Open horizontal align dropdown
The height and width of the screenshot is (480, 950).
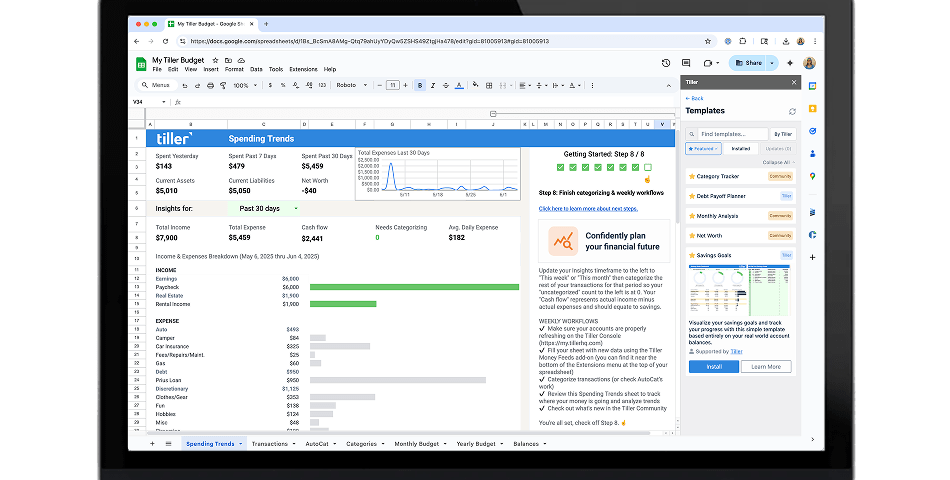click(525, 85)
